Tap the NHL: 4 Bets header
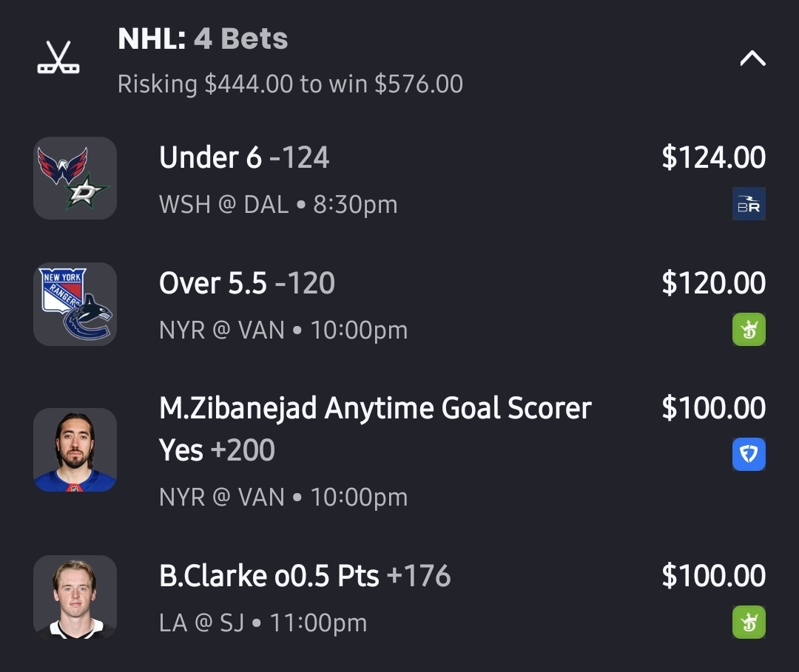 (x=203, y=38)
